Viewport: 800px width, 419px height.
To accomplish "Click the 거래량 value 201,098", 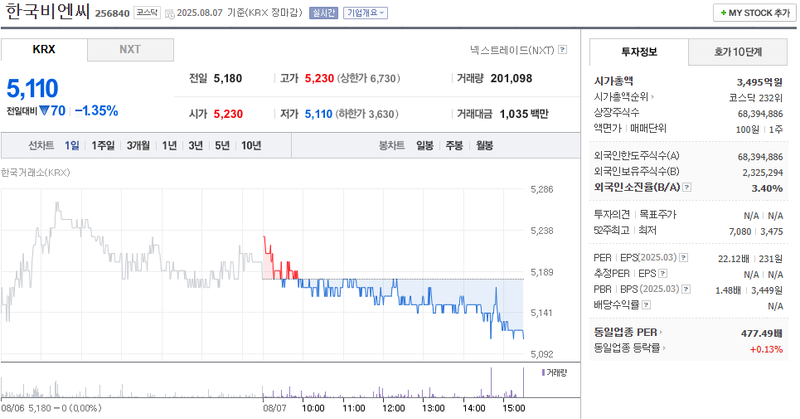I will pyautogui.click(x=511, y=78).
